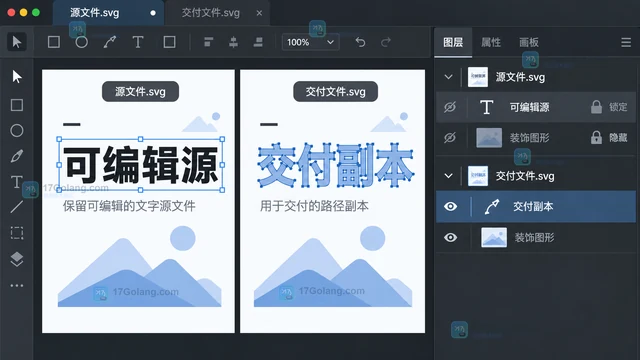Select the 交付副本 path layer row
Viewport: 640px width, 360px height.
point(536,207)
